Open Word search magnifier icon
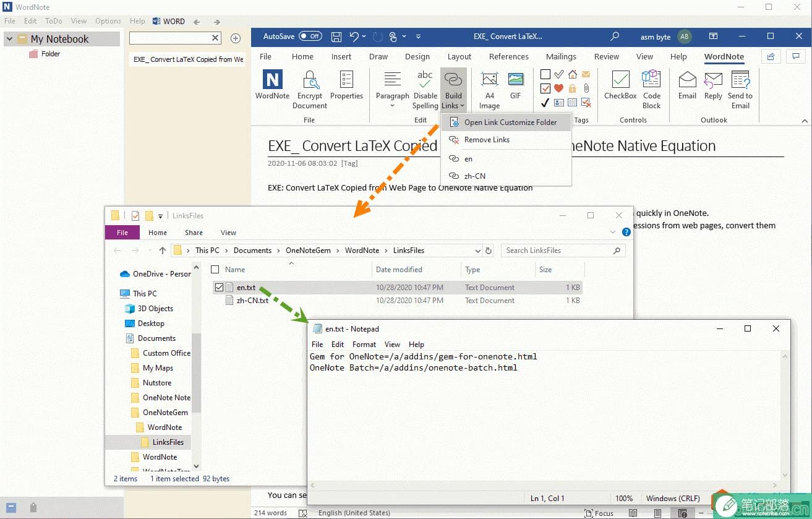The height and width of the screenshot is (519, 812). pyautogui.click(x=615, y=36)
